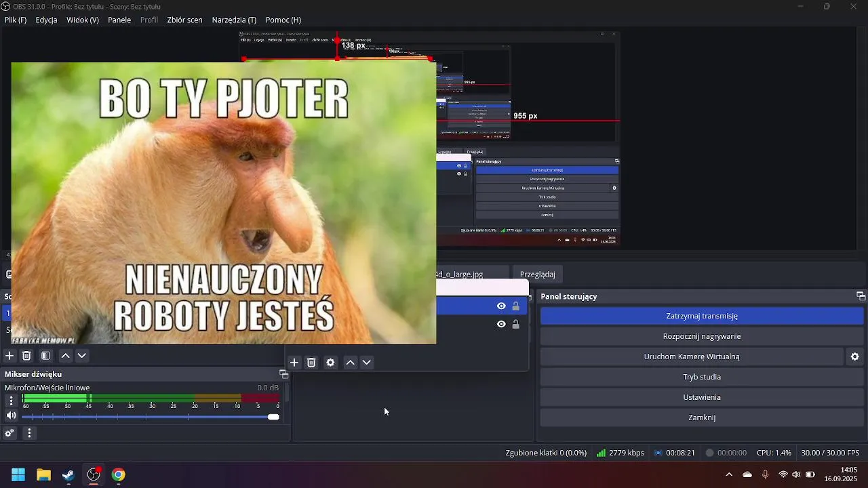
Task: Hide the second source via eye icon
Action: pyautogui.click(x=501, y=325)
